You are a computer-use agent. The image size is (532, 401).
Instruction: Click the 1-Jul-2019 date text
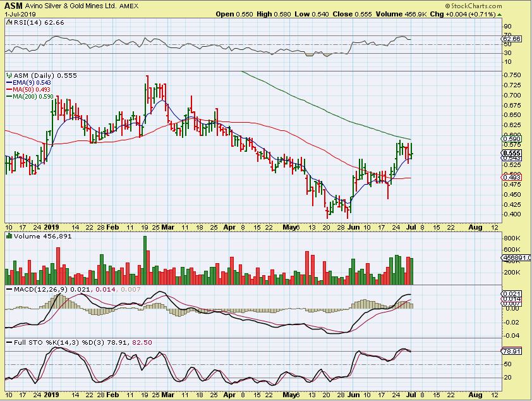(20, 15)
